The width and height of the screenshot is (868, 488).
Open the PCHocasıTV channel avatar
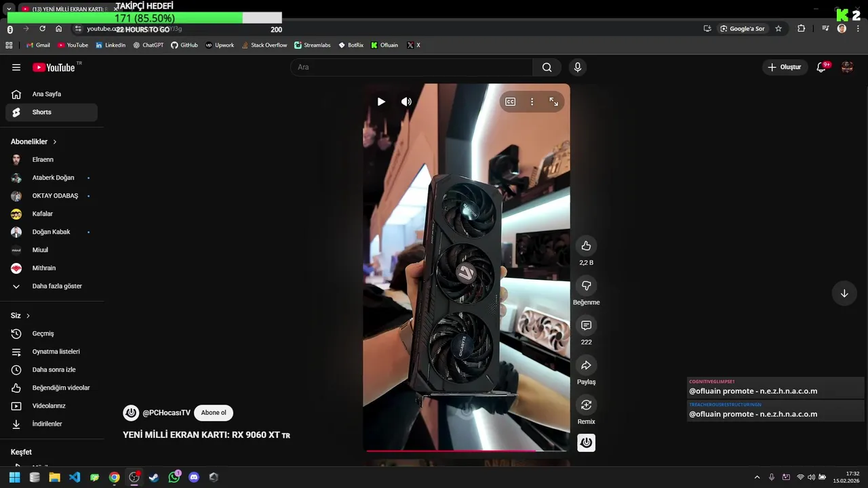coord(131,413)
